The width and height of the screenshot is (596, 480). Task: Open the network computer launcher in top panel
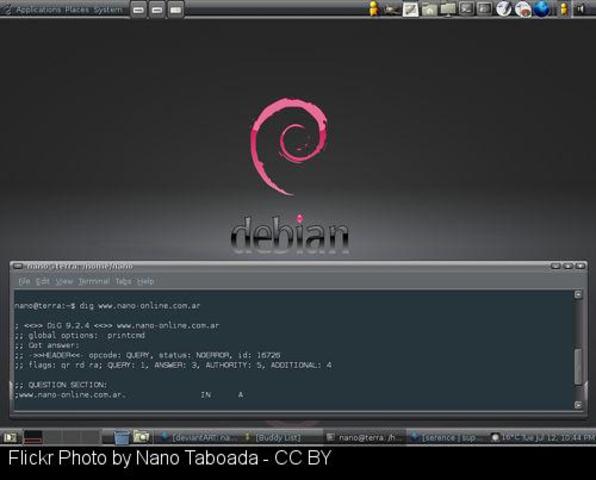(x=448, y=9)
